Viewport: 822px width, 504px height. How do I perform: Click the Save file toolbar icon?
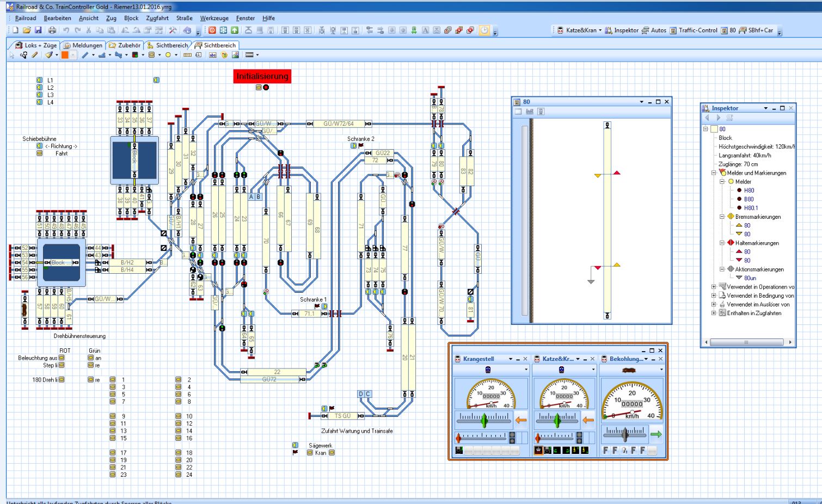click(38, 30)
